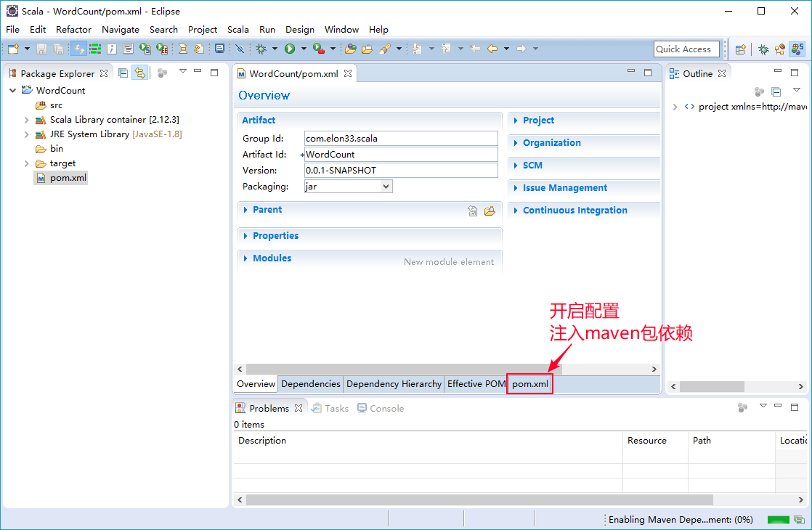Screen dimensions: 812x530
Task: Click the Forward navigation arrow icon
Action: (521, 49)
